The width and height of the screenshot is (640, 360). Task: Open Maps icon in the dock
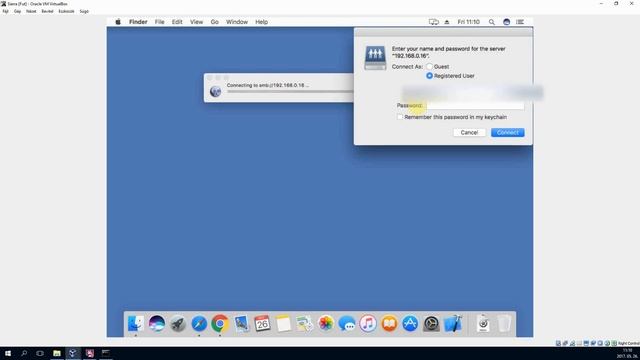pos(304,324)
